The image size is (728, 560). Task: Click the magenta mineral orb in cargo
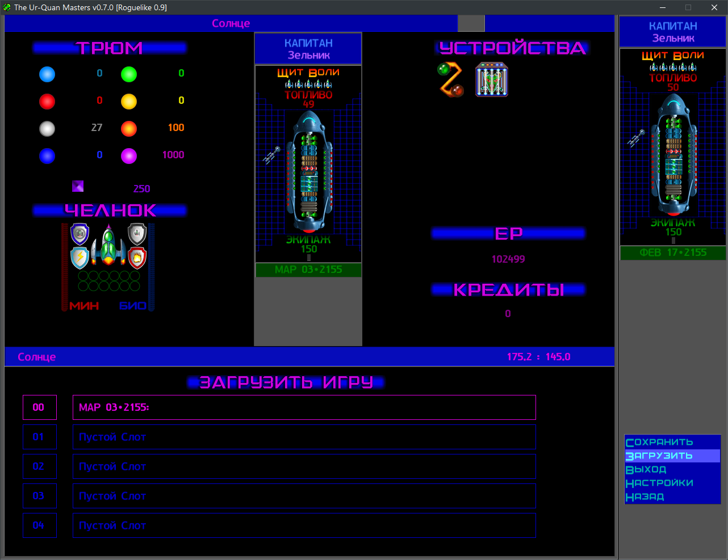click(129, 156)
